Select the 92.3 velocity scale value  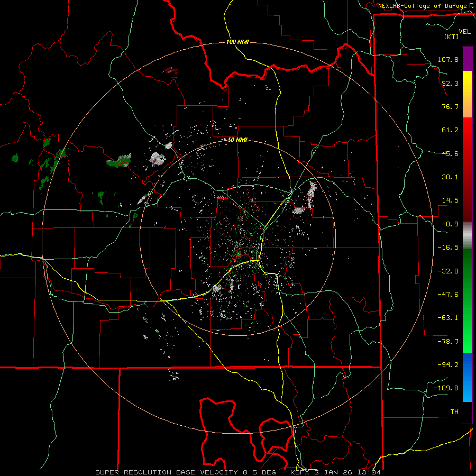[450, 83]
